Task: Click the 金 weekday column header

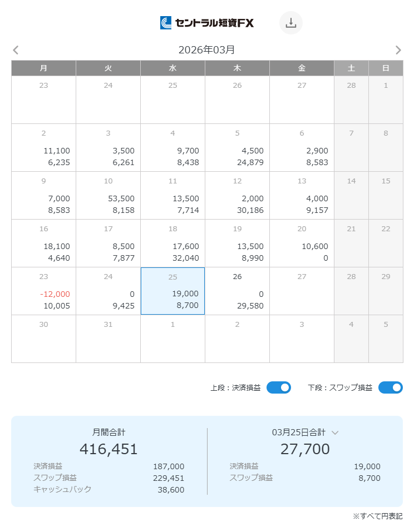Action: [x=302, y=68]
